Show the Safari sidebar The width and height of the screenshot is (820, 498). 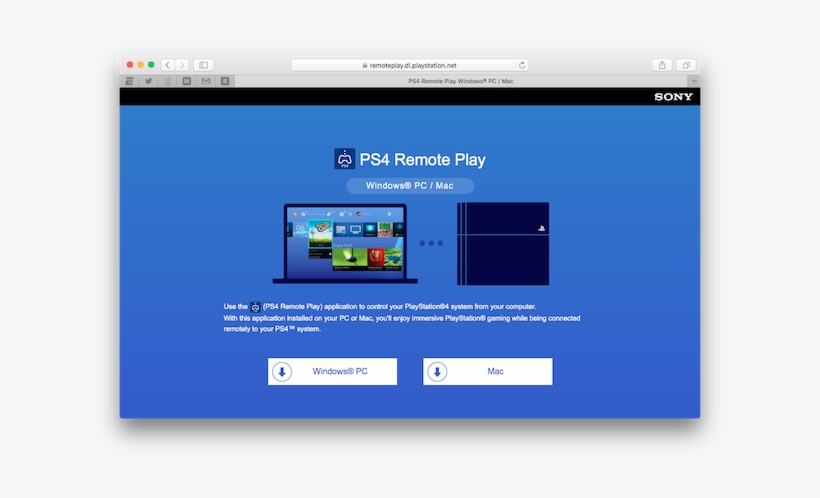203,65
